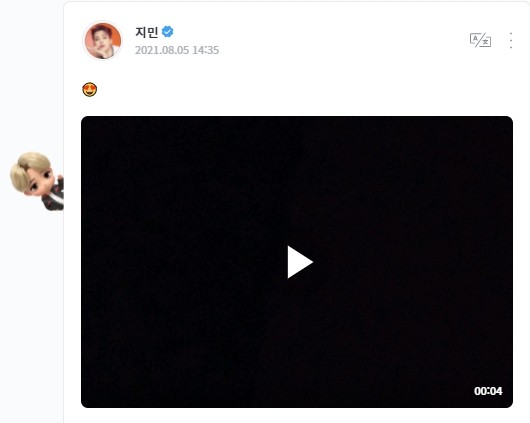Open 지민's round profile picture
Image resolution: width=530 pixels, height=423 pixels.
pos(103,41)
